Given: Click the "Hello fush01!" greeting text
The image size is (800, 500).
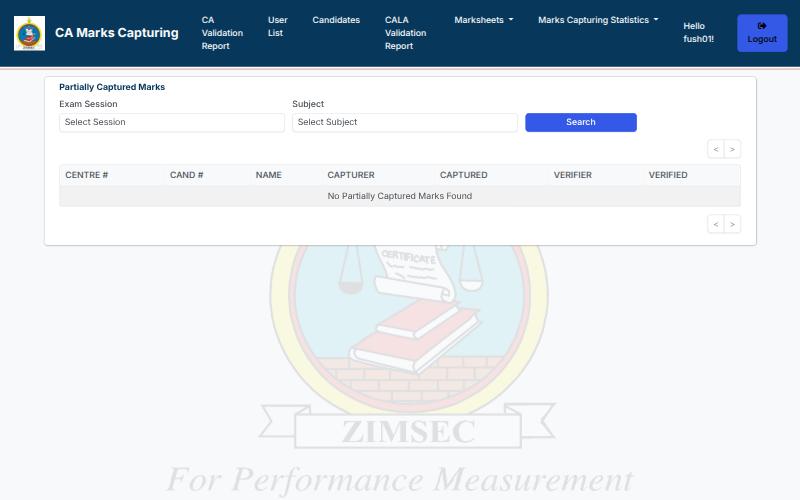Looking at the screenshot, I should tap(698, 33).
